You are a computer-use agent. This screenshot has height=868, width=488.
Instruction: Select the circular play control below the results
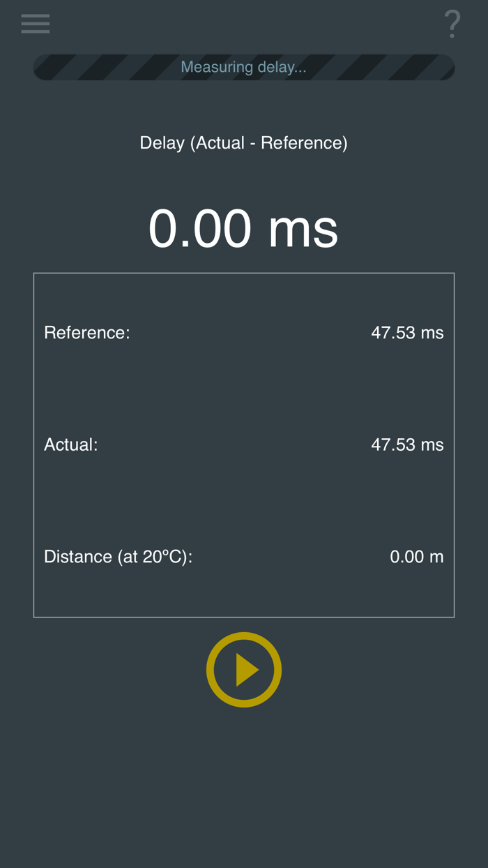pos(244,669)
